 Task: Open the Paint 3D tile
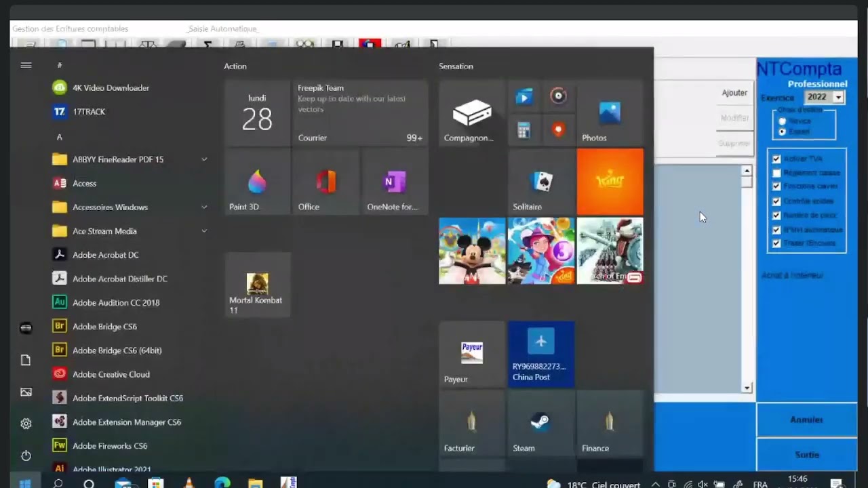pos(258,182)
